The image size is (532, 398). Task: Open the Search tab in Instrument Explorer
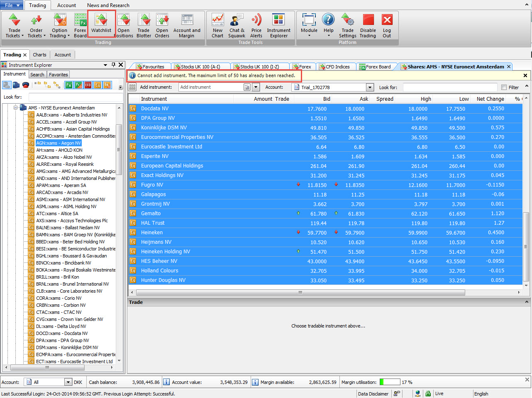[x=37, y=75]
